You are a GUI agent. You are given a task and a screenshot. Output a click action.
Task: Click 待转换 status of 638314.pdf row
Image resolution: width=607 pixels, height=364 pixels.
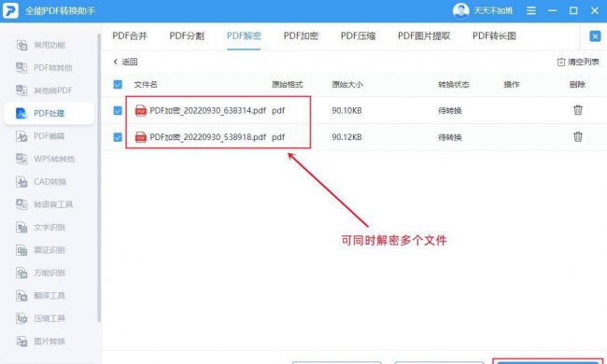pos(450,111)
